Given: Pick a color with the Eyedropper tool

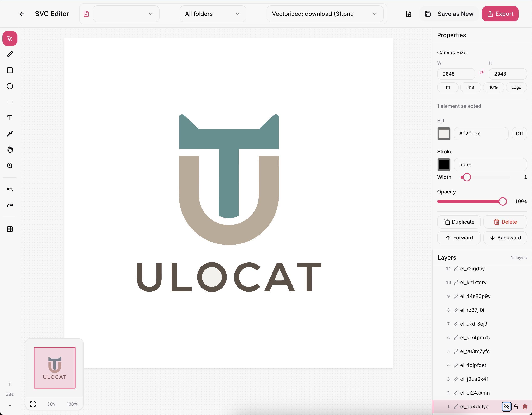Looking at the screenshot, I should pos(10,133).
